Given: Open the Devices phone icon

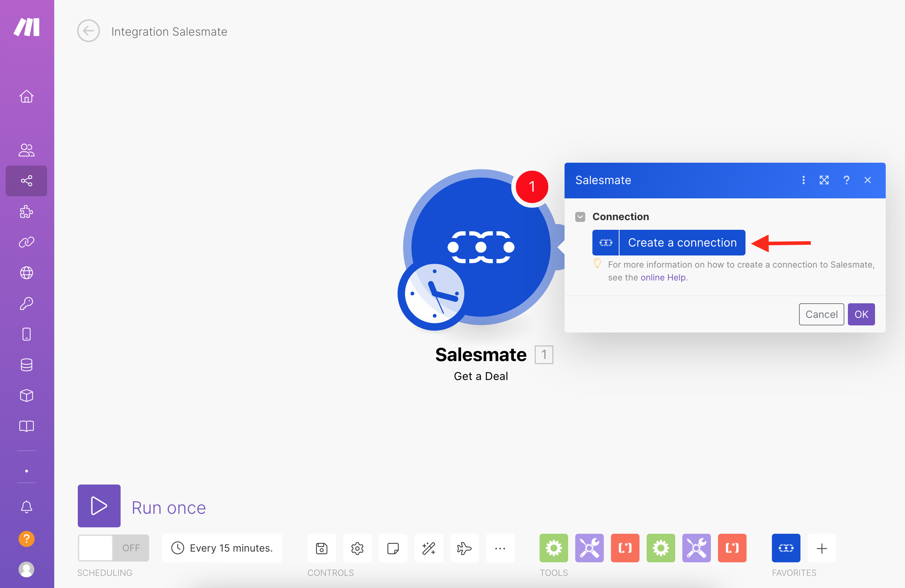Looking at the screenshot, I should pos(27,334).
